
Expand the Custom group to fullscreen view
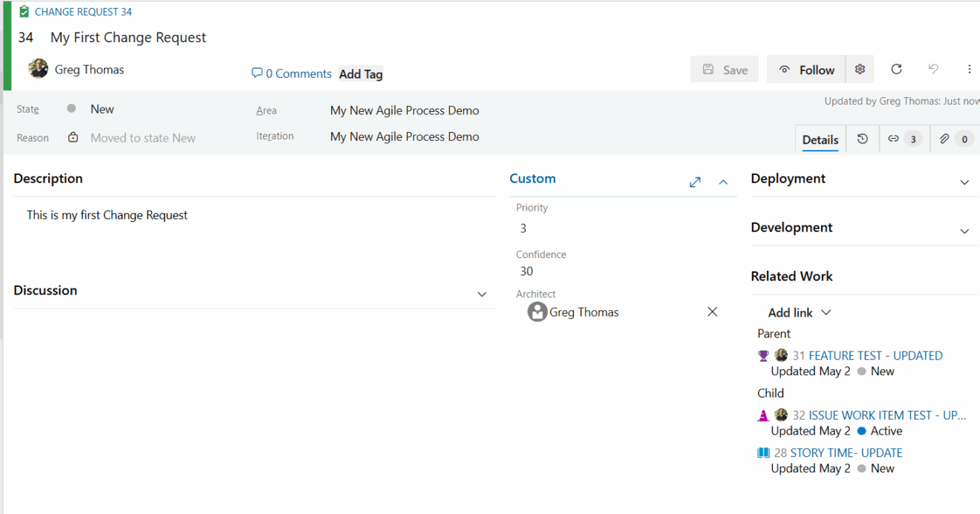tap(695, 181)
